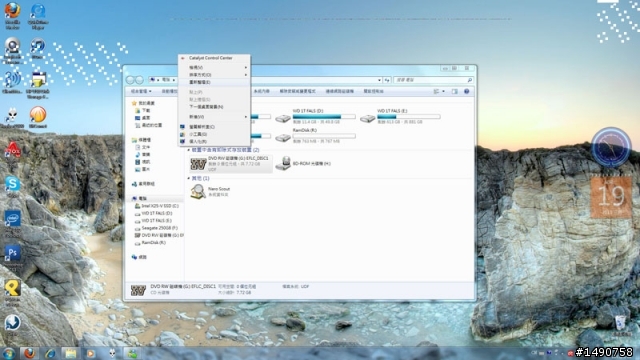The image size is (640, 360).
Task: Click the round clock gadget on desktop
Action: click(611, 147)
